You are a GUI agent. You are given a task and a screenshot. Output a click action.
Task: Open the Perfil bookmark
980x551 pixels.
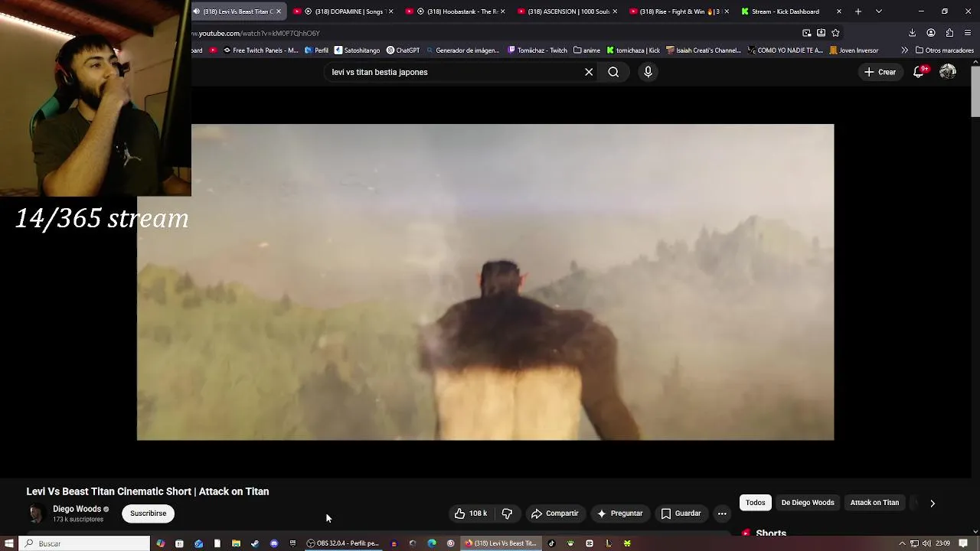coord(316,51)
